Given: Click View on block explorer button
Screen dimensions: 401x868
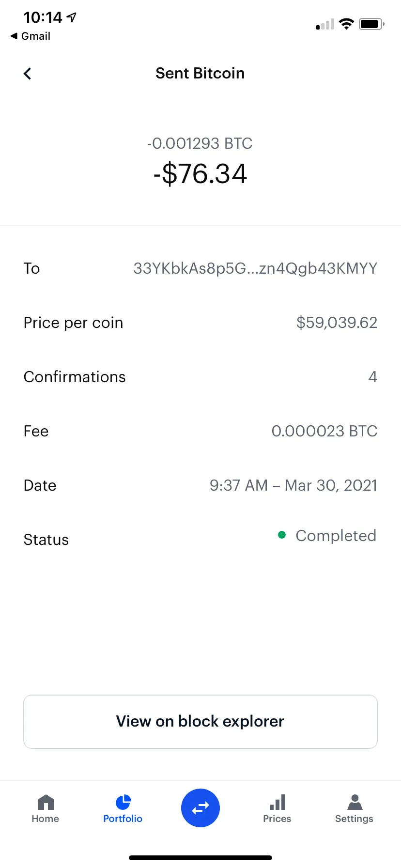Looking at the screenshot, I should point(200,722).
